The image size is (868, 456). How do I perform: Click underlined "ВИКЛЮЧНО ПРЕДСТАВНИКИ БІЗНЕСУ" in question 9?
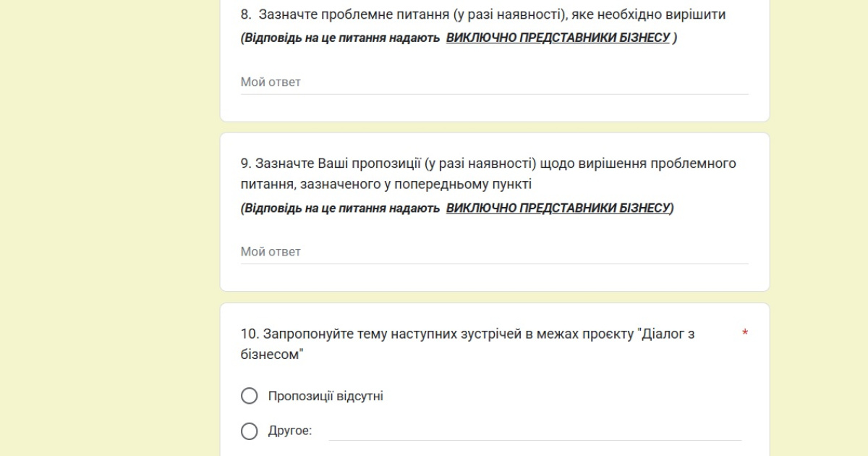pos(558,208)
